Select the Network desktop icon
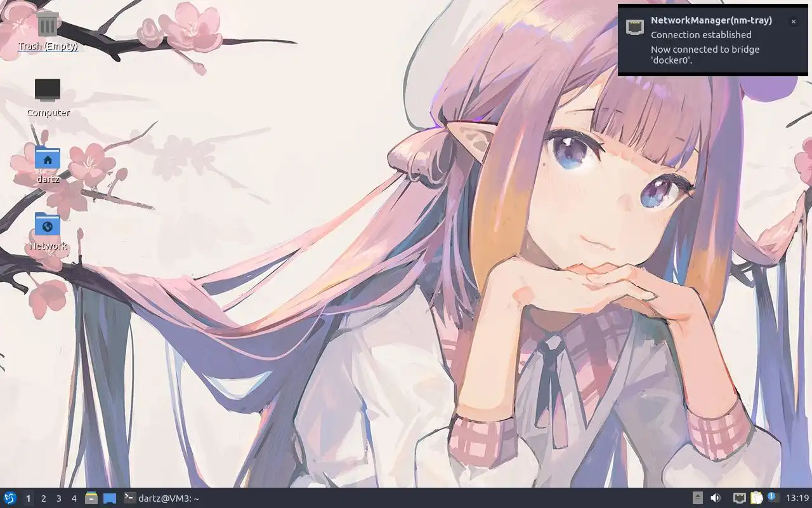This screenshot has width=812, height=508. [x=48, y=231]
